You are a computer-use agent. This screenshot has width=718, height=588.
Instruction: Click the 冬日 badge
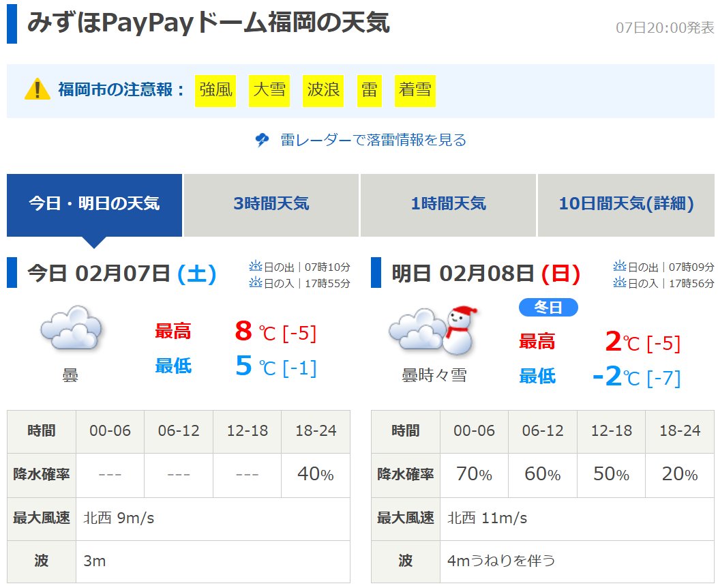pyautogui.click(x=548, y=307)
